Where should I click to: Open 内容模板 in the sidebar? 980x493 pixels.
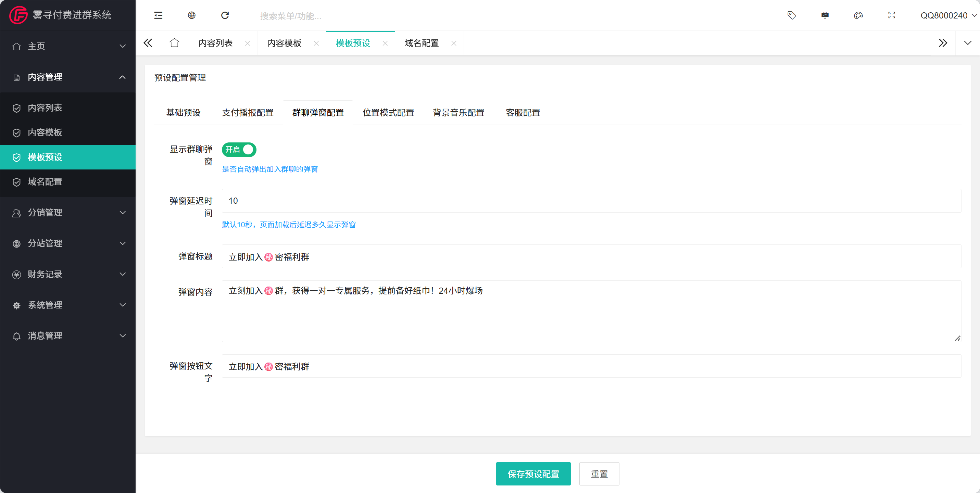pyautogui.click(x=68, y=133)
